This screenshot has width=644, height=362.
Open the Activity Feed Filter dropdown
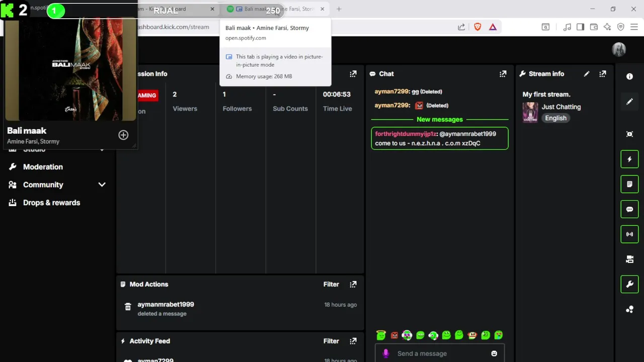[331, 341]
